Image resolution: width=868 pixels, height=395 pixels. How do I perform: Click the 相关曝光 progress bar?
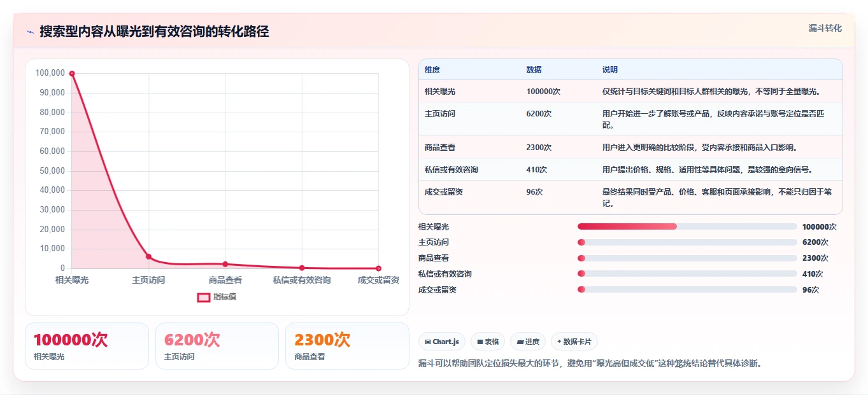(687, 226)
